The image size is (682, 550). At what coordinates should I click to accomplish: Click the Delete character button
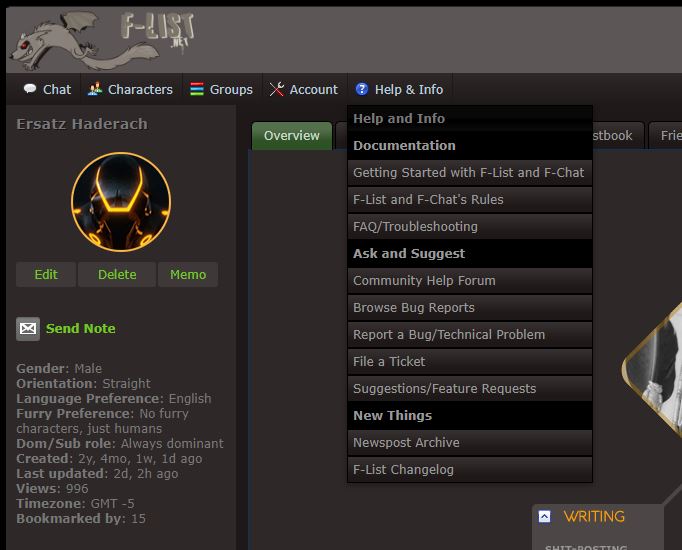coord(117,274)
